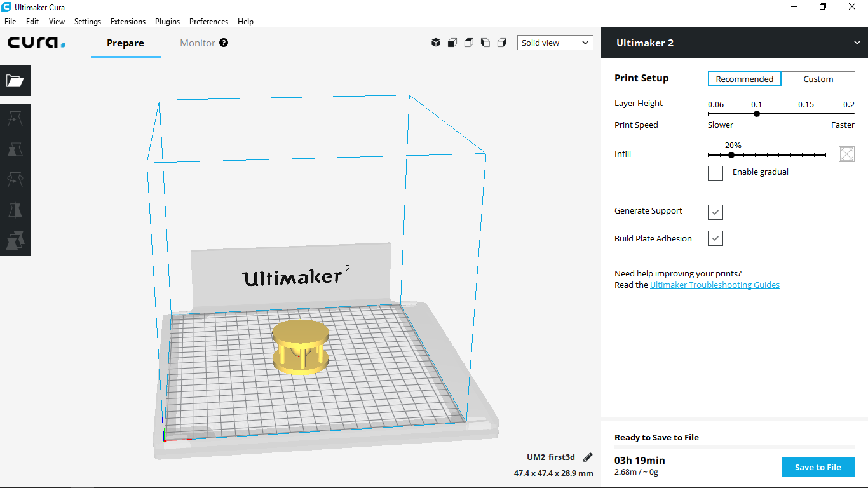868x488 pixels.
Task: Click the Slower print speed label
Action: pos(721,125)
